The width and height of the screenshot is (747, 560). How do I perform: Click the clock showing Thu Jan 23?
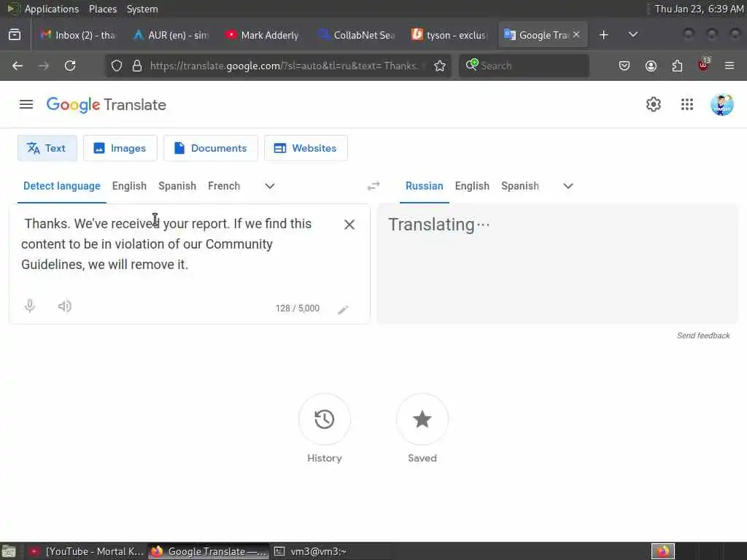699,9
